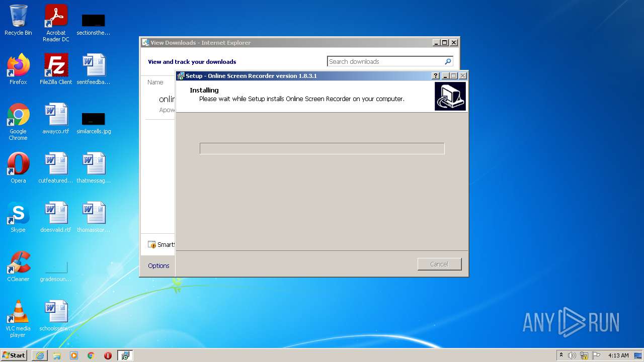
Task: Launch Acrobat Reader DC shortcut
Action: point(56,23)
